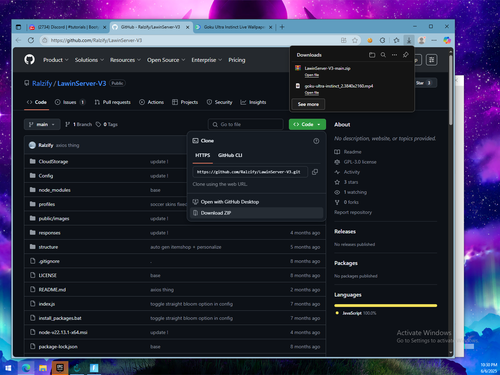Viewport: 500px width, 375px height.
Task: Click the LawinServer-V3 repository name link
Action: (x=82, y=83)
